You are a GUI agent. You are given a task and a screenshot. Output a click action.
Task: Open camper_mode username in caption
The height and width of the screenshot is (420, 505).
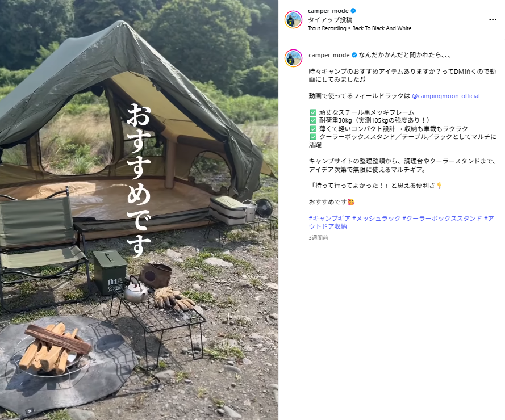point(329,55)
